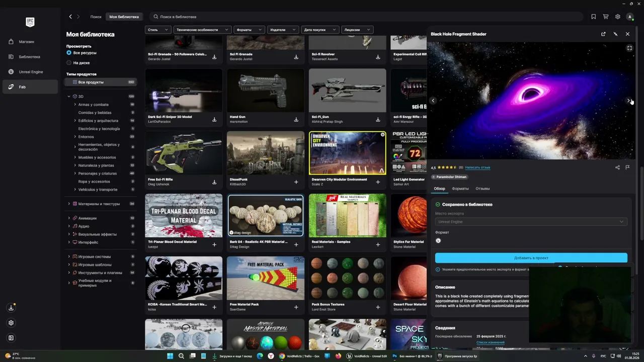Open the Обзор tab in details
Image resolution: width=644 pixels, height=362 pixels.
[440, 189]
